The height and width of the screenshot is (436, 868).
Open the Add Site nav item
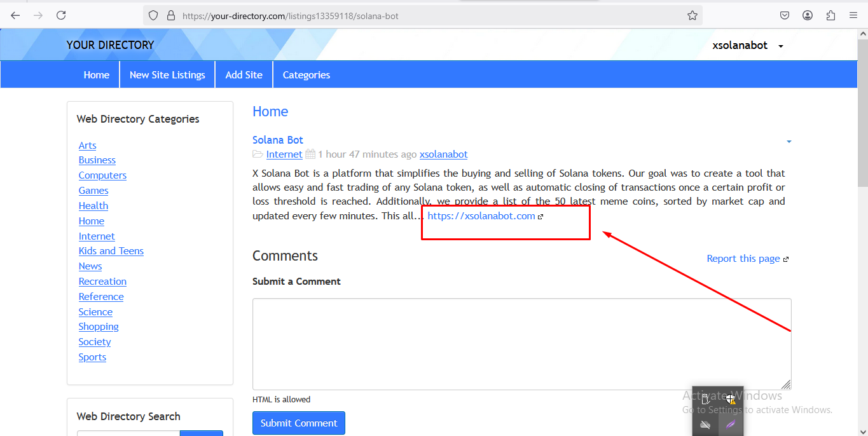click(244, 75)
